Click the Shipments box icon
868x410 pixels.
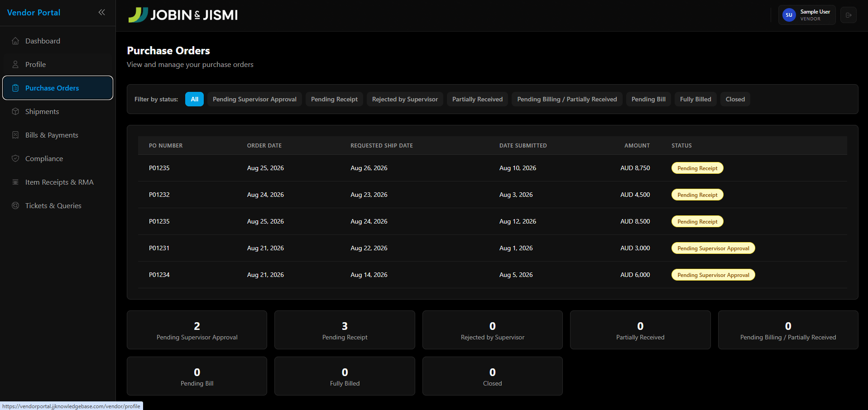click(x=15, y=111)
